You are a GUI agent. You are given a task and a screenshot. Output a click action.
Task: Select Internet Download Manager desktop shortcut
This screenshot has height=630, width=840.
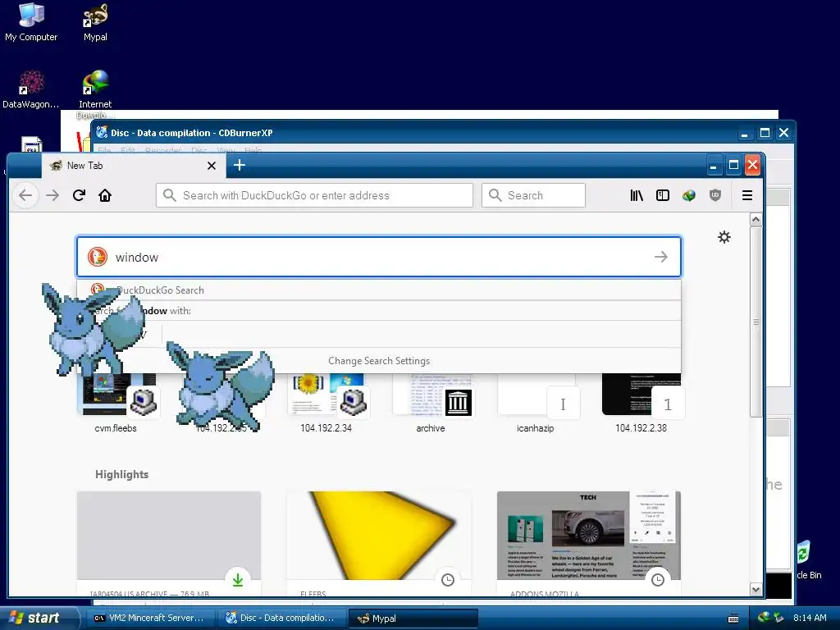coord(95,92)
